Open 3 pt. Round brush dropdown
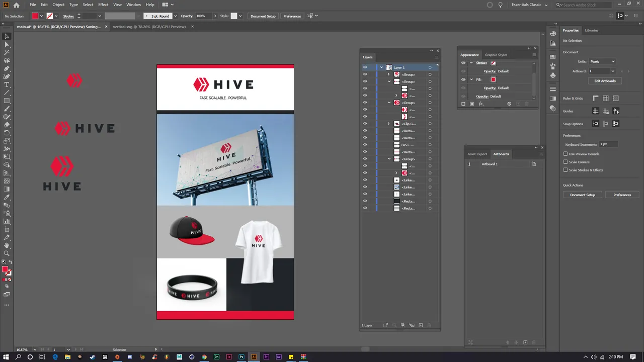This screenshot has width=644, height=362. 175,16
